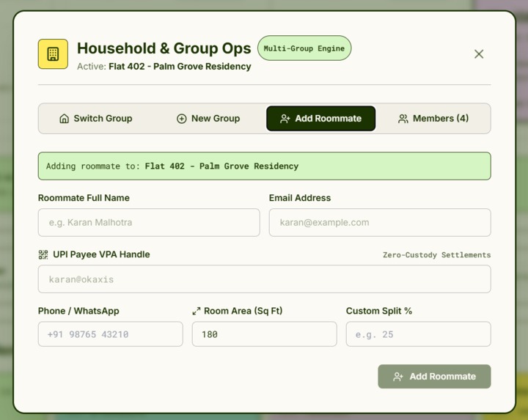The height and width of the screenshot is (420, 528).
Task: Click the plus-circle icon on New Group
Action: pyautogui.click(x=182, y=119)
